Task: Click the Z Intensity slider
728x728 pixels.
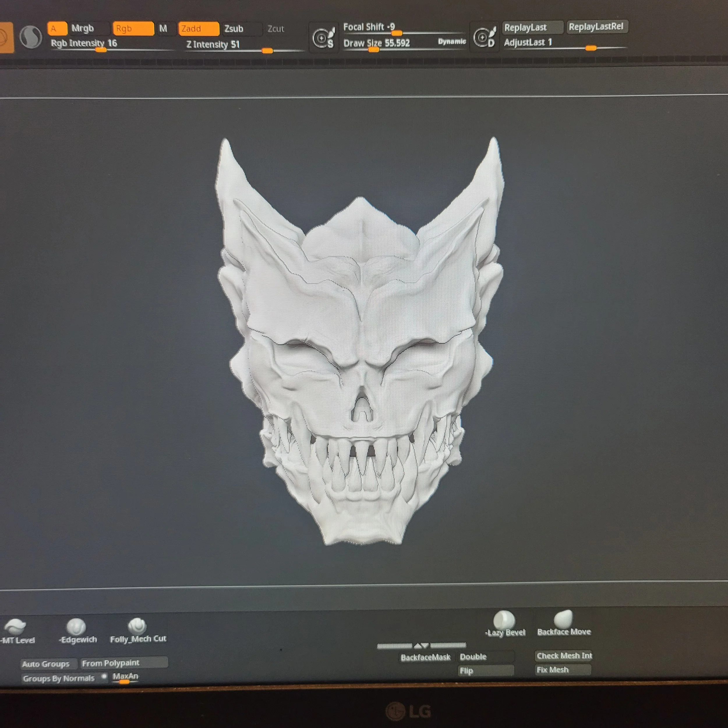Action: pyautogui.click(x=244, y=45)
